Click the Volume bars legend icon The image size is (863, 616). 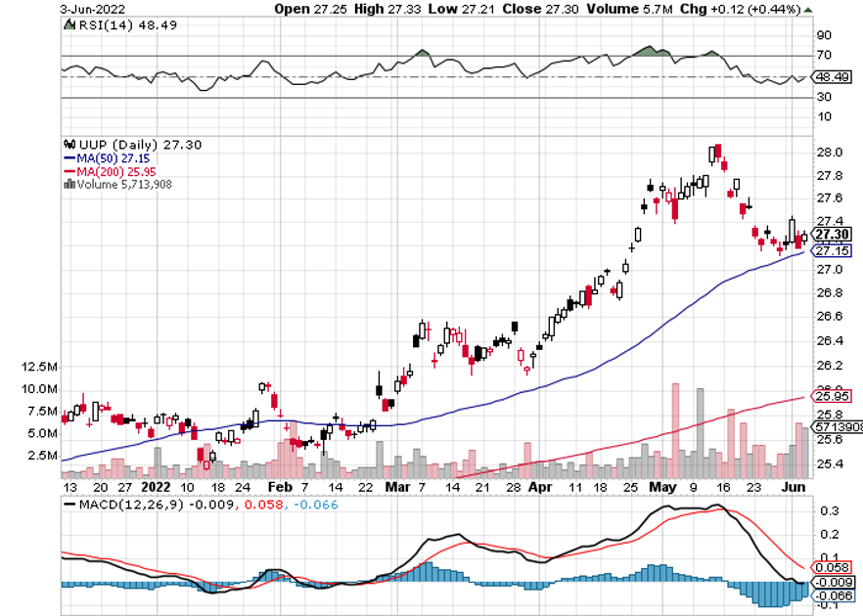pos(68,183)
